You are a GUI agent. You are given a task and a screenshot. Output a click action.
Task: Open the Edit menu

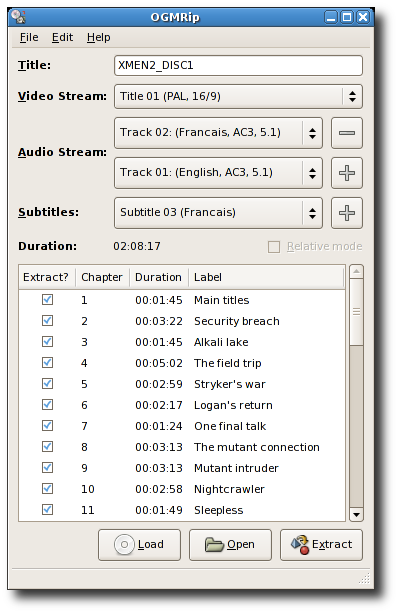(x=63, y=37)
